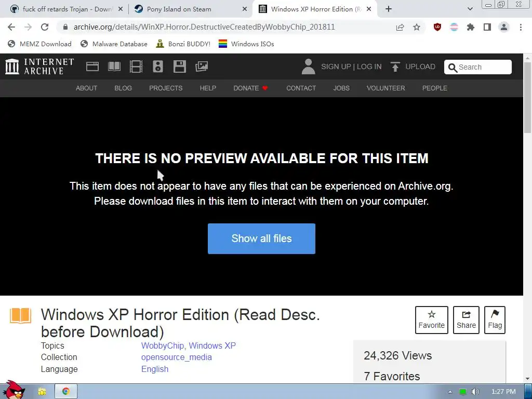Viewport: 532px width, 399px height.
Task: Reload the archive.org page
Action: click(x=45, y=27)
